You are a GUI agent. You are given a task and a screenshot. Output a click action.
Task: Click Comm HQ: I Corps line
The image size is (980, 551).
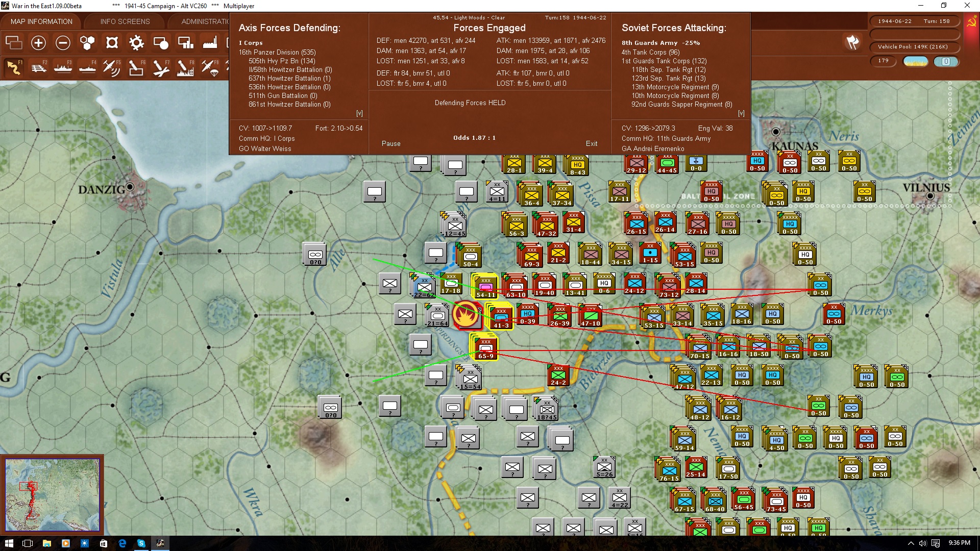266,139
